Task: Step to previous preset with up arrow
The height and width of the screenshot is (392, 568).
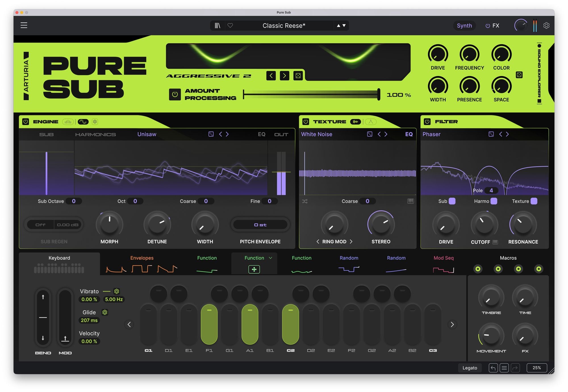Action: point(339,26)
